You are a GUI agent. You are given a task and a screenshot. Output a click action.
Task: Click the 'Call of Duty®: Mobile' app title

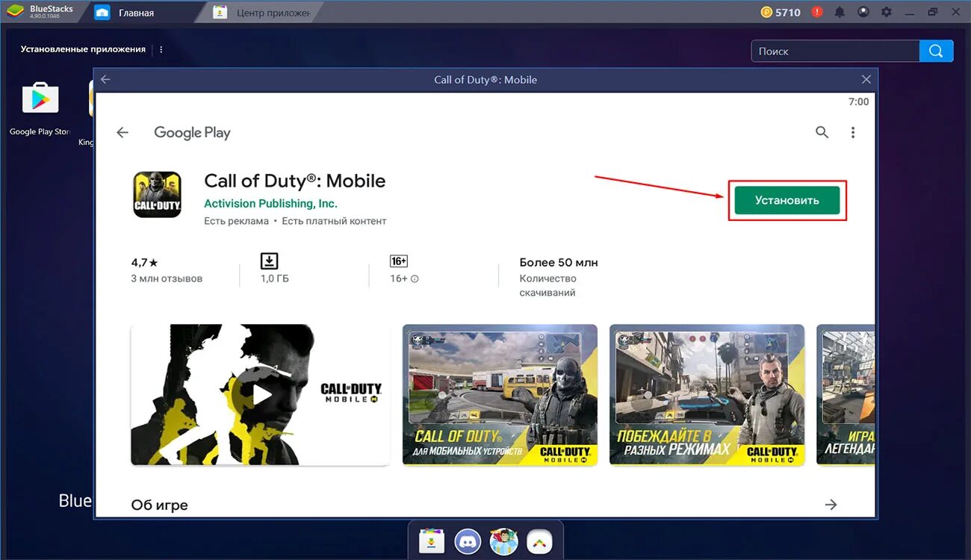pyautogui.click(x=295, y=181)
